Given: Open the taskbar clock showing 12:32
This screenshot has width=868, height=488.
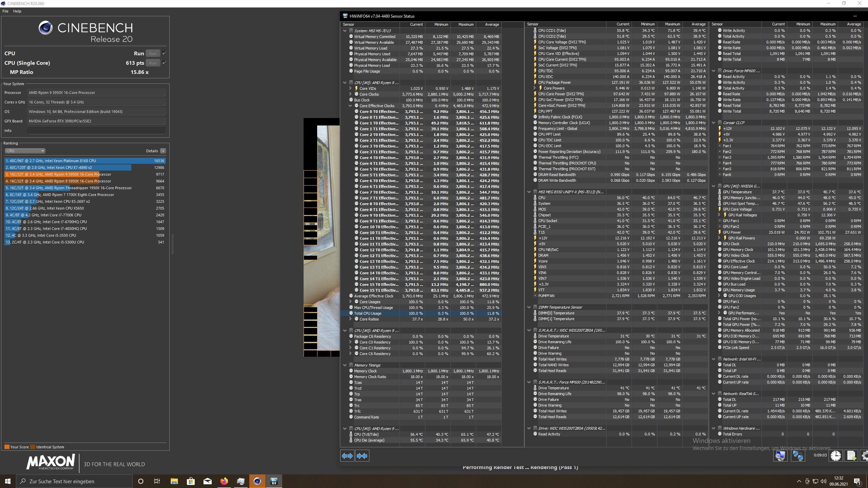Looking at the screenshot, I should [838, 481].
